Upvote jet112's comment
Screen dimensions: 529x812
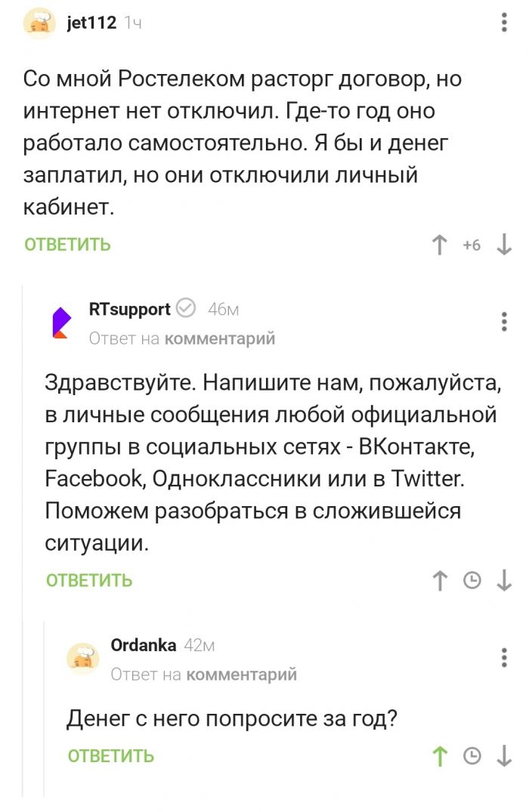439,245
